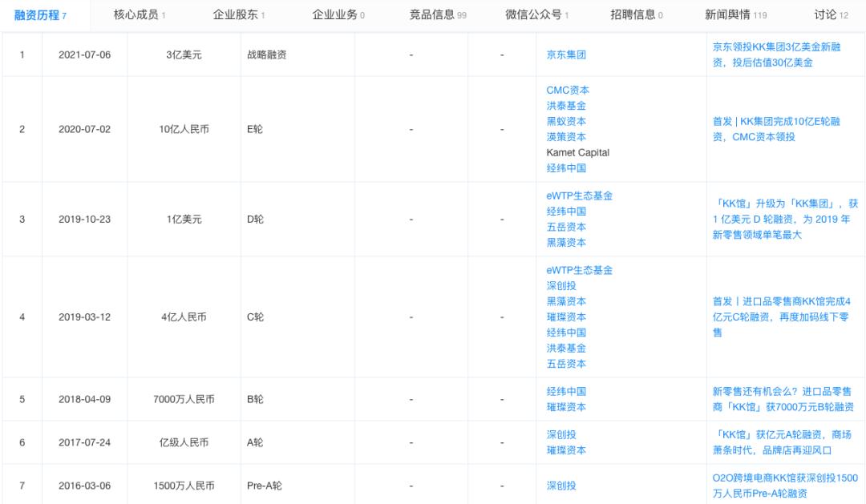866x504 pixels.
Task: Select the date 2020-07-02
Action: (x=84, y=129)
